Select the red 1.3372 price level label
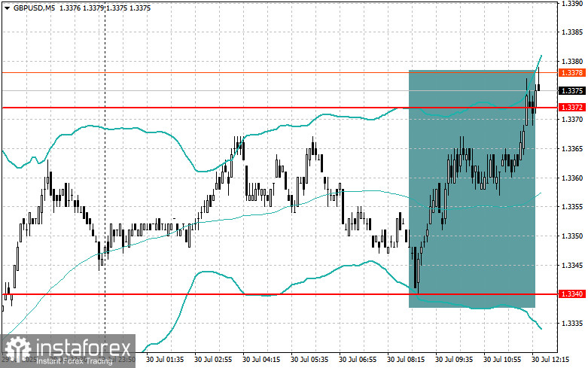The height and width of the screenshot is (368, 588). click(572, 108)
